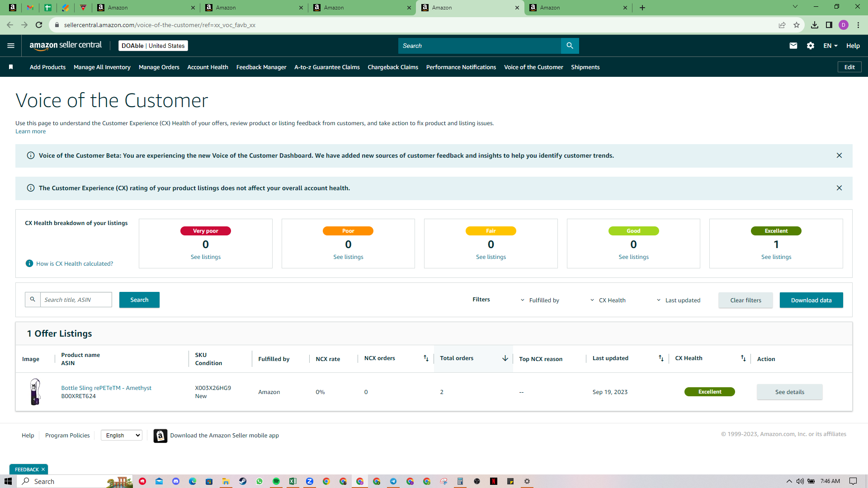Open the EN language dropdown
The image size is (868, 488).
pos(830,46)
